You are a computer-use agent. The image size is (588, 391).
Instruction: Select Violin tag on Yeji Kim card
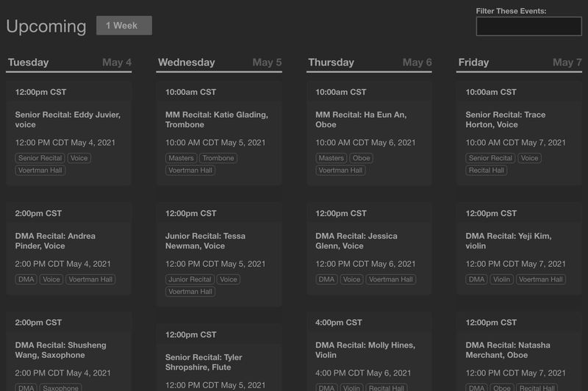point(502,279)
